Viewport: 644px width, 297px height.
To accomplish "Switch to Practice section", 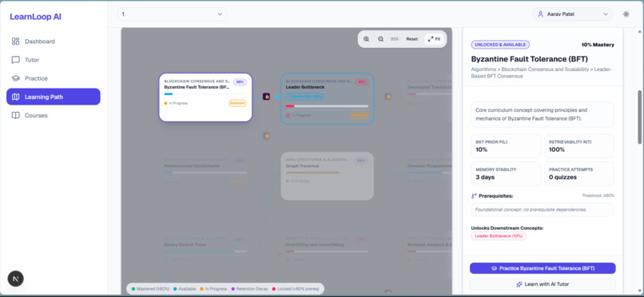I will pyautogui.click(x=54, y=78).
